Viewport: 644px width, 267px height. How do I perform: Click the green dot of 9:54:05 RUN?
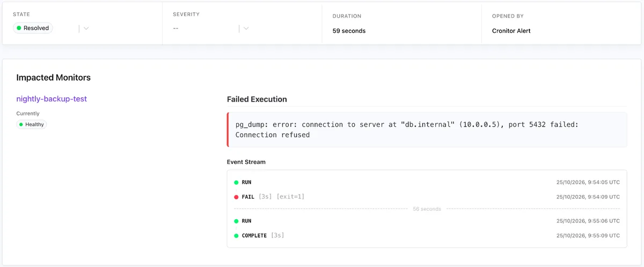click(236, 183)
